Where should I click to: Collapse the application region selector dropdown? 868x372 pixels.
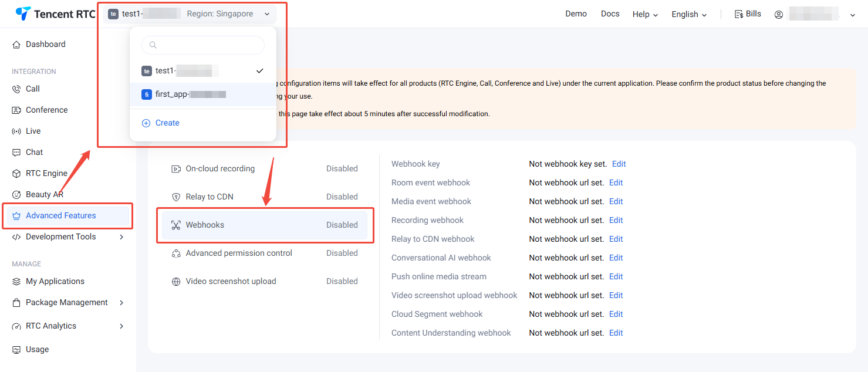267,14
